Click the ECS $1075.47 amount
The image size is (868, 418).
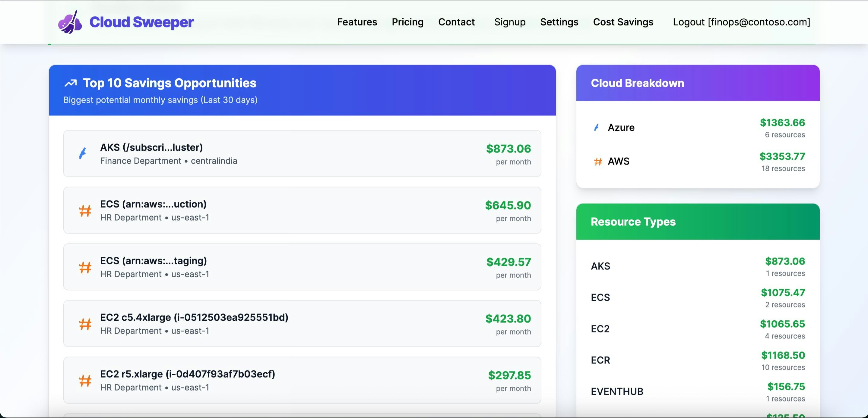[x=783, y=292]
